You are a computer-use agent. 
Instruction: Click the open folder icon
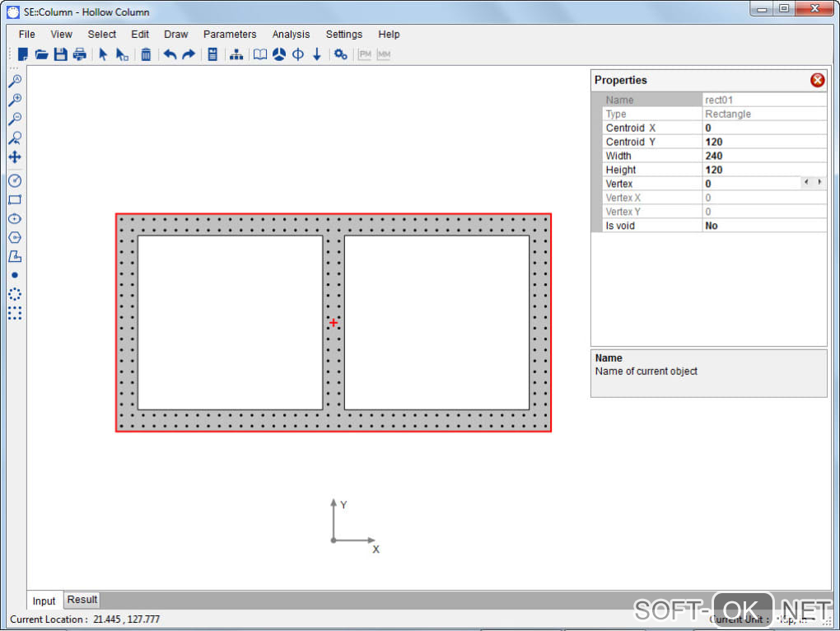[x=41, y=54]
